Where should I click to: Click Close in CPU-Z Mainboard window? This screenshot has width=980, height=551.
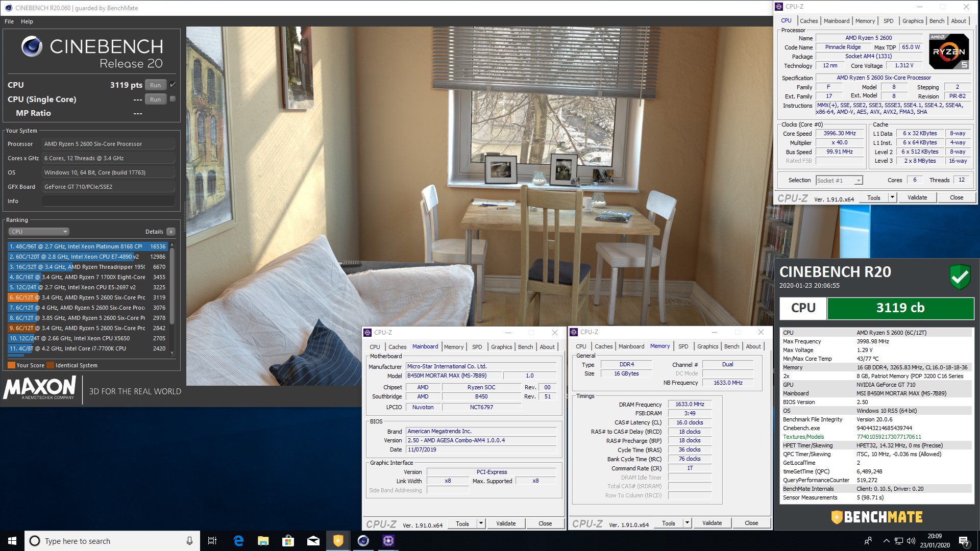545,523
